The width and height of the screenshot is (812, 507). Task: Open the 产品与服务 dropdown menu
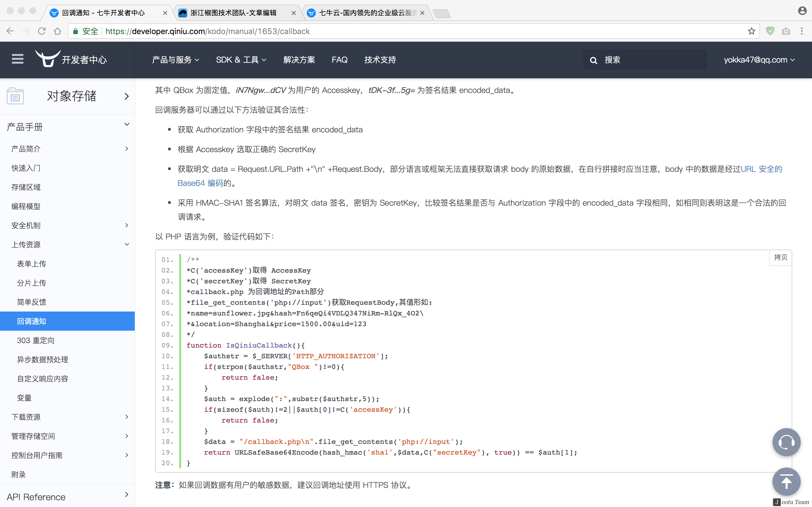[x=175, y=60]
